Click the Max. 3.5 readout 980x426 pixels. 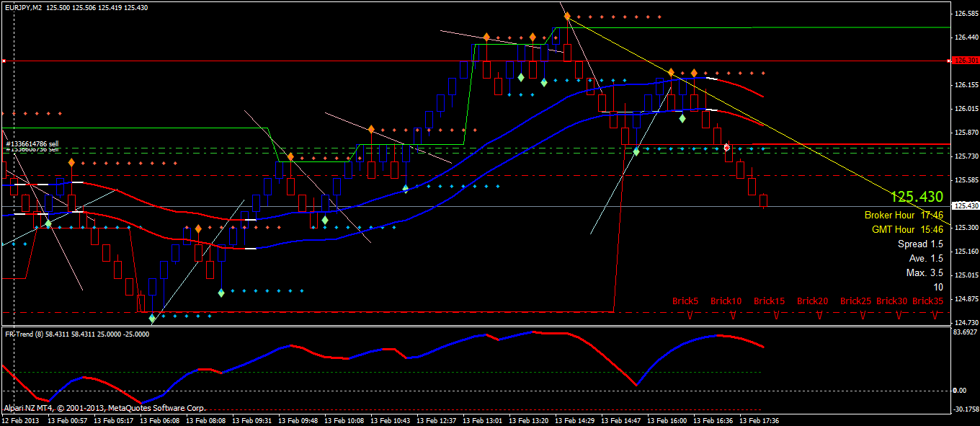(x=925, y=272)
